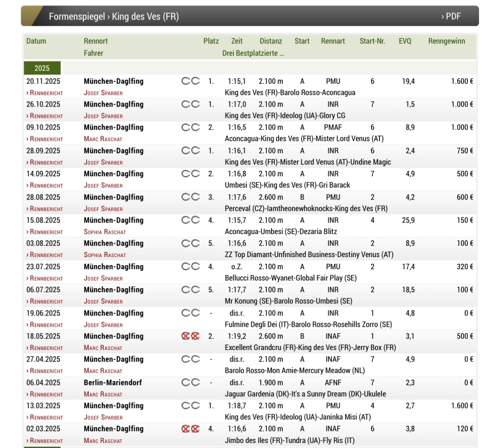Viewport: 491px width, 448px height.
Task: Click horseshoe icon for 28.08.2025 race
Action: [x=190, y=197]
